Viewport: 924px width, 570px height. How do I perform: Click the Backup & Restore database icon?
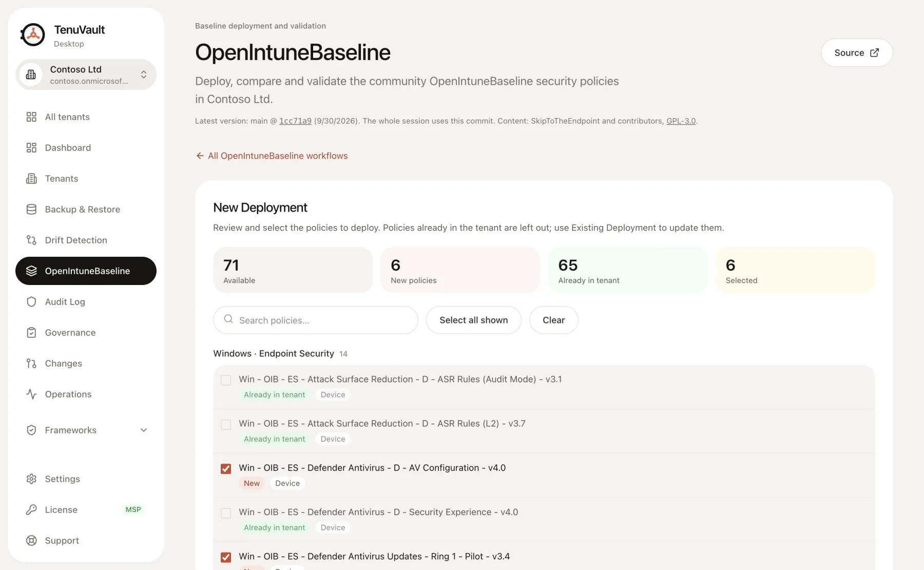coord(31,210)
